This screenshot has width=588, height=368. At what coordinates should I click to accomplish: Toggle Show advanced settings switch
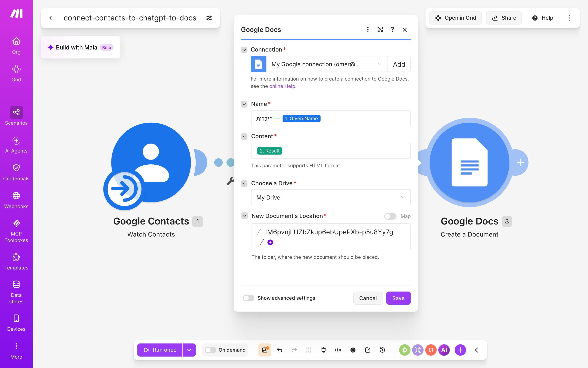click(x=248, y=298)
